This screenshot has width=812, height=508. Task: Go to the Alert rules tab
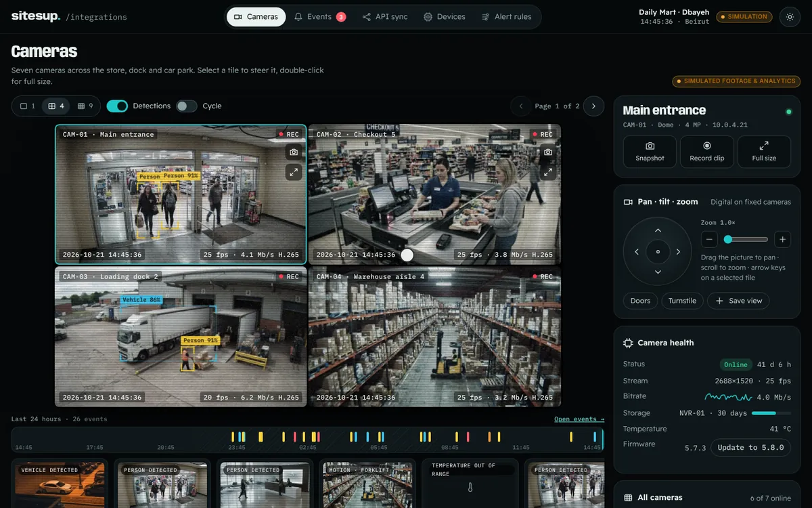point(507,17)
